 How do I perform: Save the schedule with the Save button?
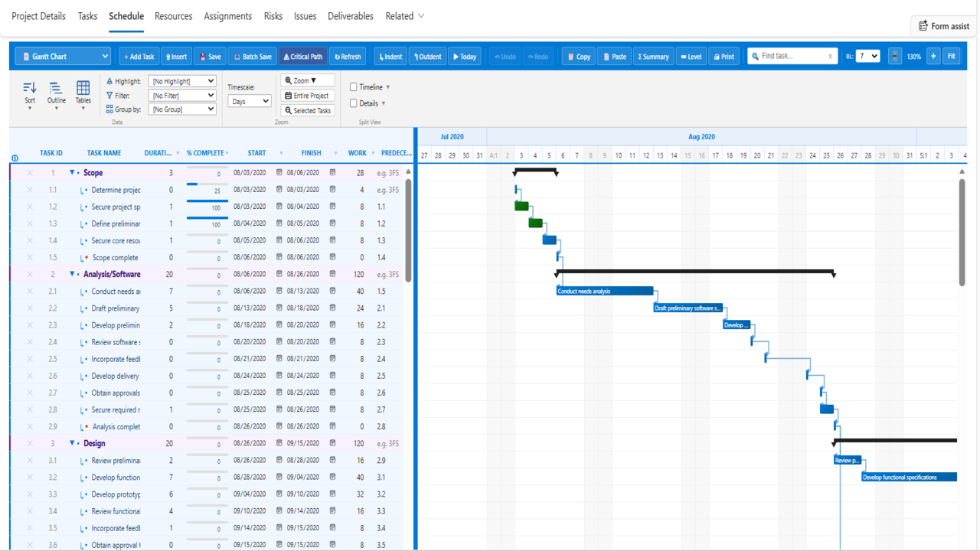coord(210,57)
